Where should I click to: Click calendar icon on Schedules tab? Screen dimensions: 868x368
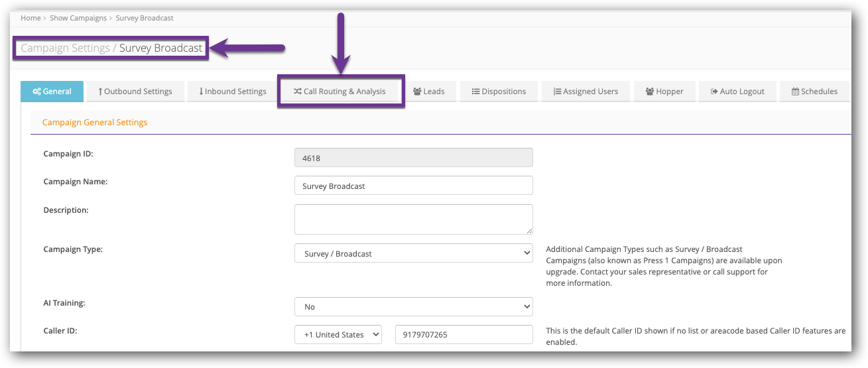coord(795,92)
